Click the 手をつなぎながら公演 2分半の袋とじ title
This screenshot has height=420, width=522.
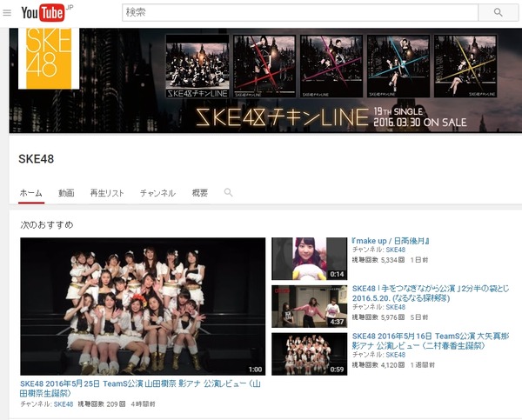[431, 293]
